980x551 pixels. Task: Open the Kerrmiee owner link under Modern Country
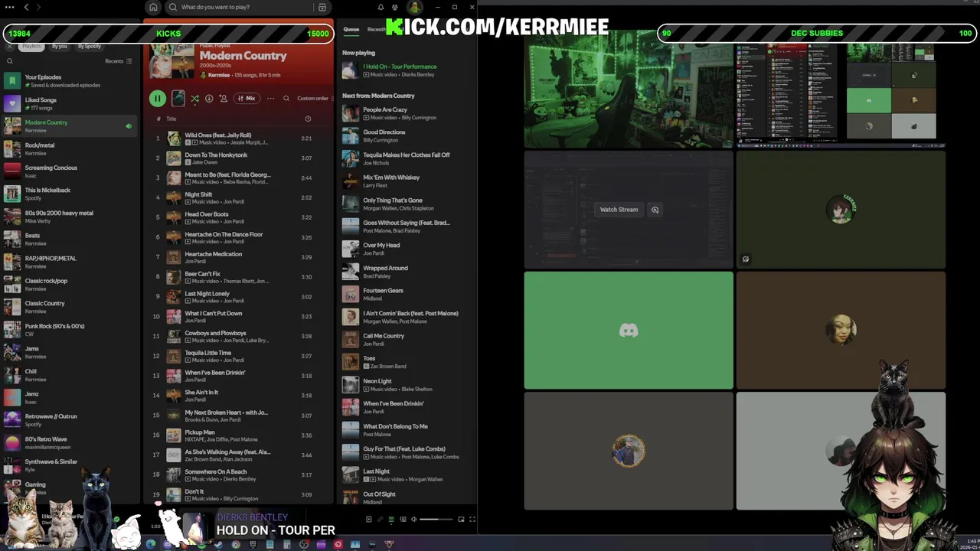[x=219, y=75]
